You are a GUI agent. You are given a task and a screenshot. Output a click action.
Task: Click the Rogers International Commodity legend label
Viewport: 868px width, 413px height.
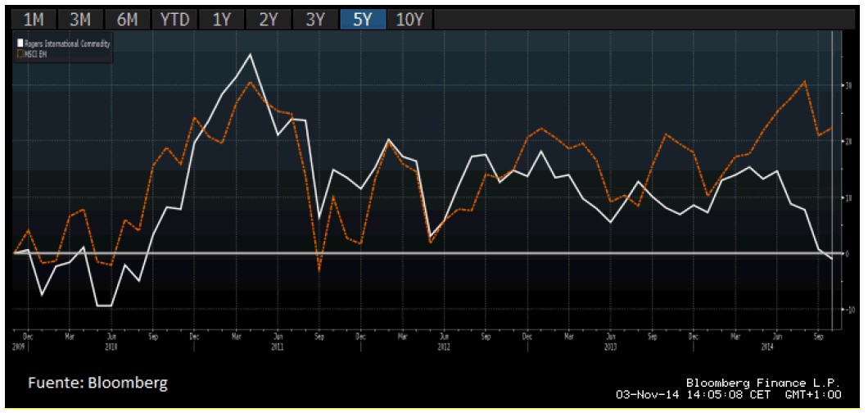(67, 43)
